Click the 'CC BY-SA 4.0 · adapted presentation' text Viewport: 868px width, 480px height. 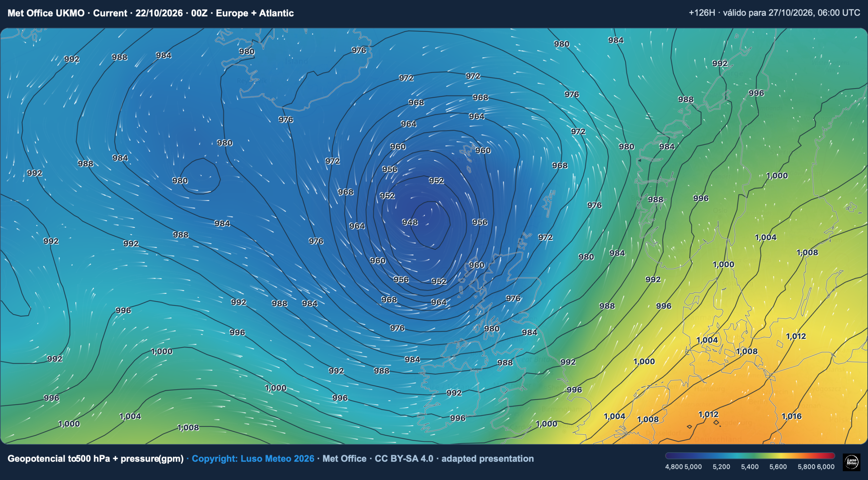click(454, 458)
